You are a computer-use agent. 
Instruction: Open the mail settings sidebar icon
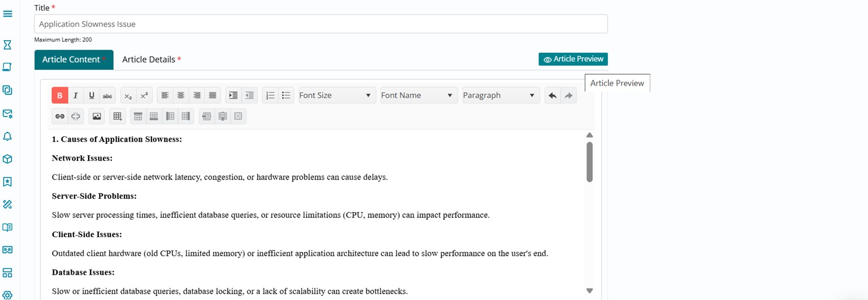(x=8, y=113)
